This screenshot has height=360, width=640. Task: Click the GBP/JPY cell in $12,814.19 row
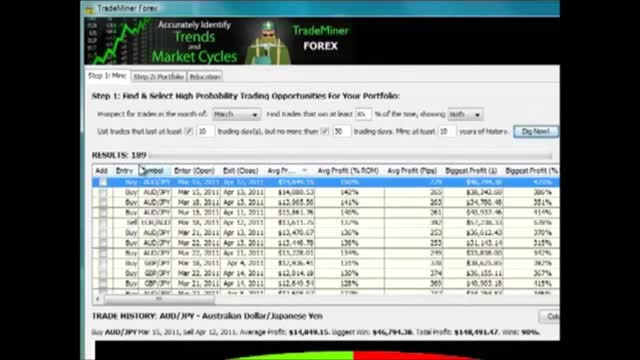(x=156, y=273)
